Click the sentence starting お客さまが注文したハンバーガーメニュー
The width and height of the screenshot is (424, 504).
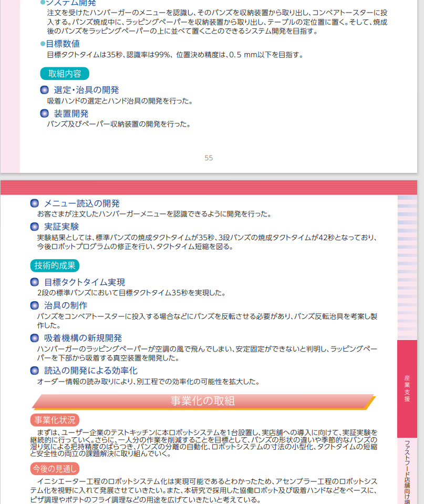pyautogui.click(x=154, y=214)
